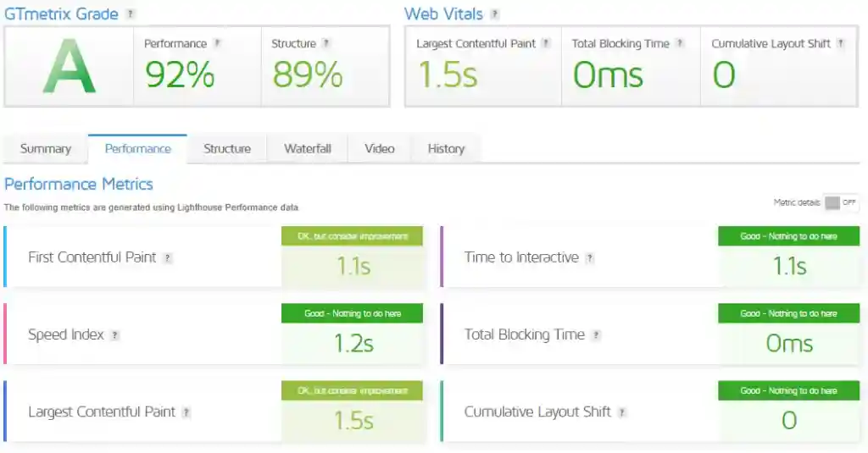
Task: Switch to the Summary tab
Action: click(x=46, y=148)
